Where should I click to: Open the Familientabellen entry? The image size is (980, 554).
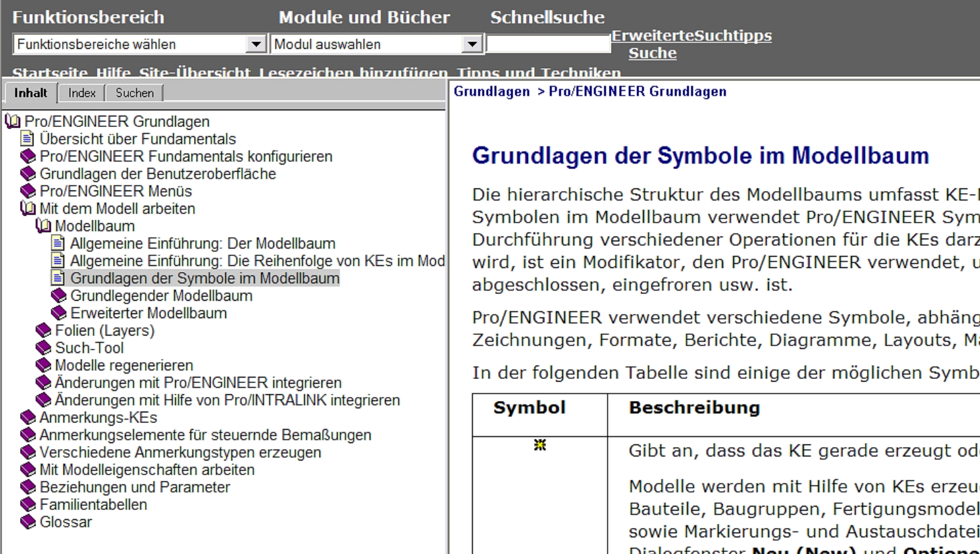tap(93, 504)
